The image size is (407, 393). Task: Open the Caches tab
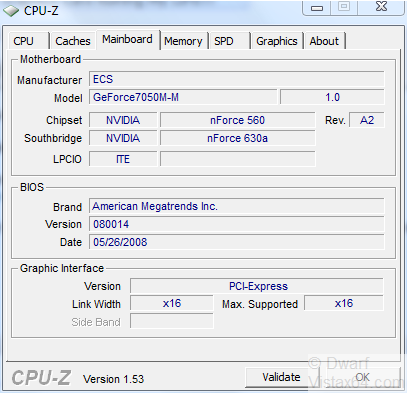click(x=73, y=41)
